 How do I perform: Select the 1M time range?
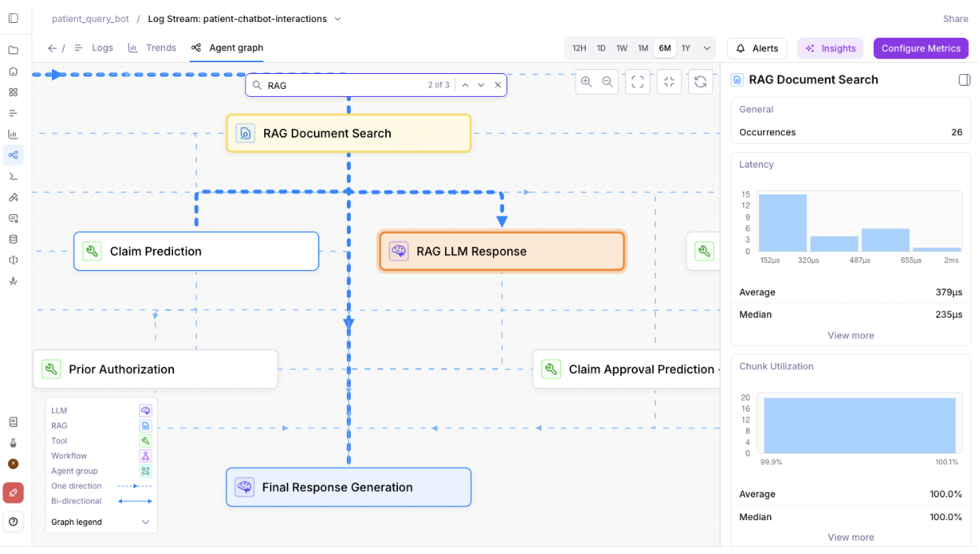coord(643,48)
